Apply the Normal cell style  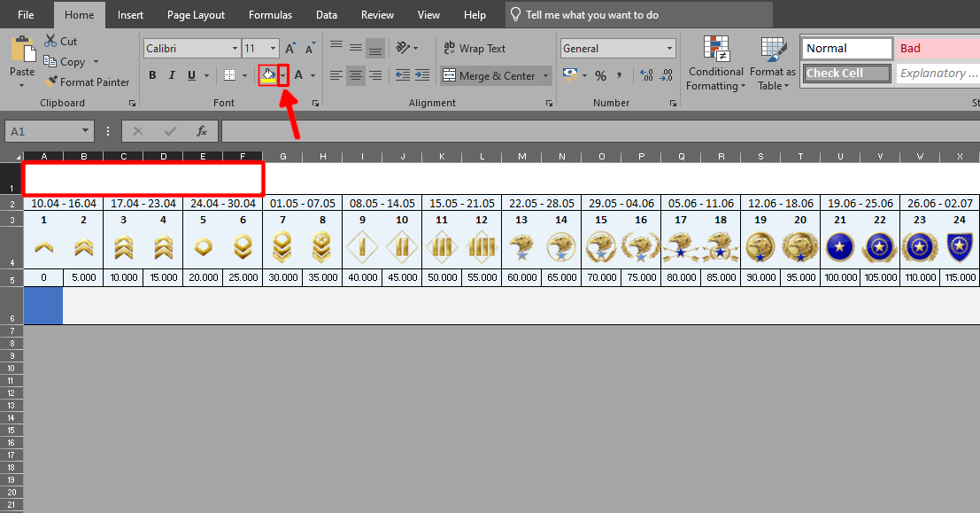(847, 48)
